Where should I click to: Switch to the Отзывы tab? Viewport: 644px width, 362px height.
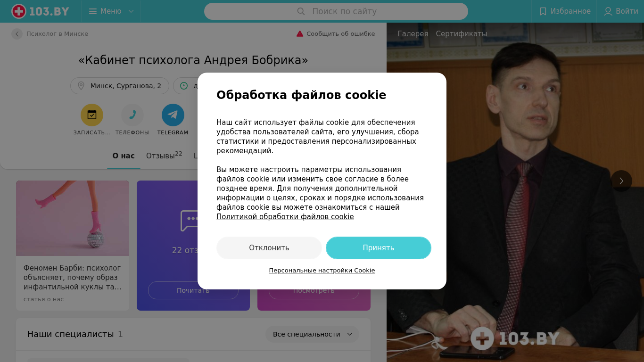tap(164, 156)
